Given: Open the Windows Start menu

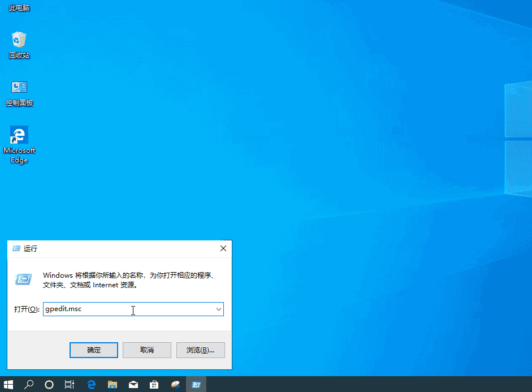Looking at the screenshot, I should click(x=8, y=384).
